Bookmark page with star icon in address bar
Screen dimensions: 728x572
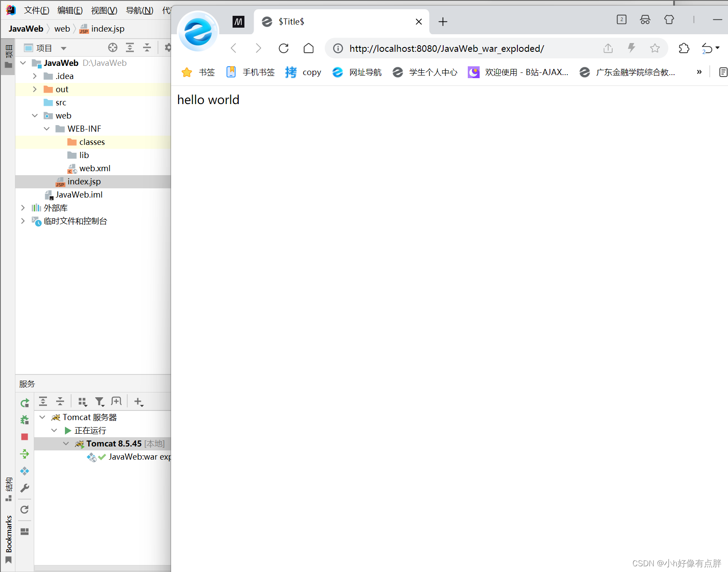(655, 48)
